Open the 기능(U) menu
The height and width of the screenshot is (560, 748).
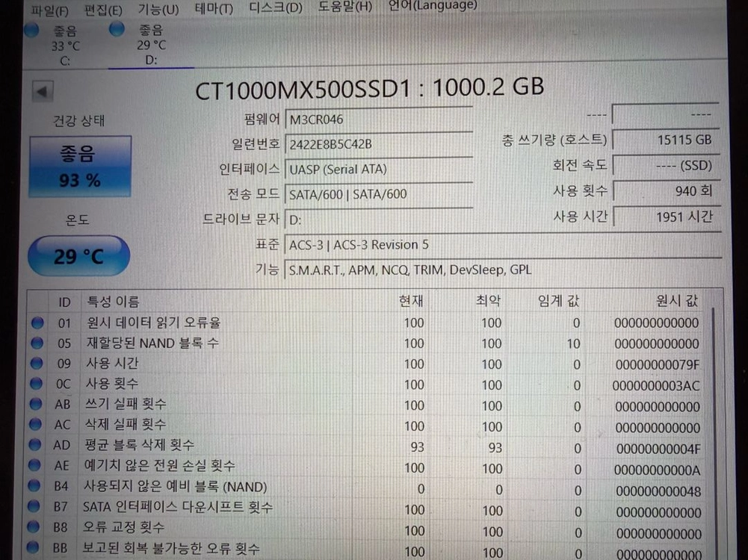tap(158, 9)
